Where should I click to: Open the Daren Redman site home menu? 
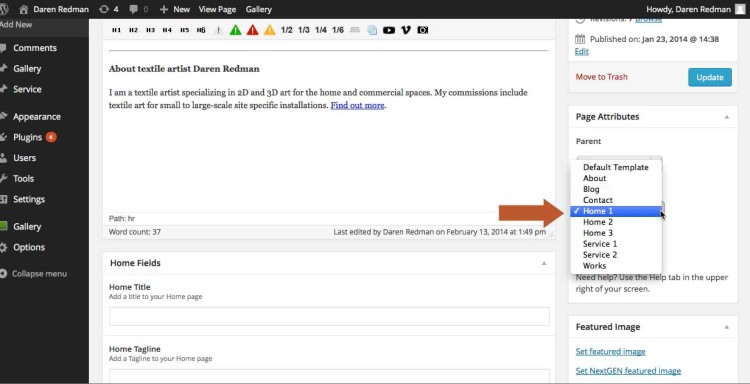click(x=54, y=9)
